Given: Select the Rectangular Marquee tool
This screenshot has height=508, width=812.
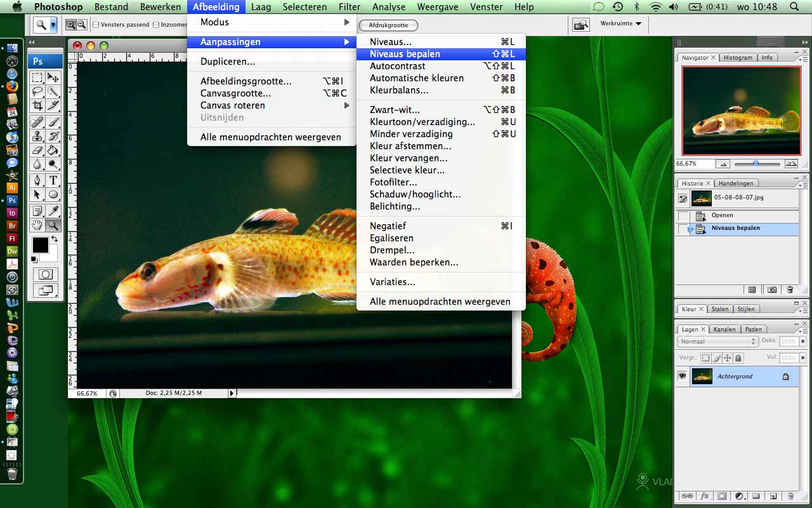Looking at the screenshot, I should pyautogui.click(x=37, y=77).
